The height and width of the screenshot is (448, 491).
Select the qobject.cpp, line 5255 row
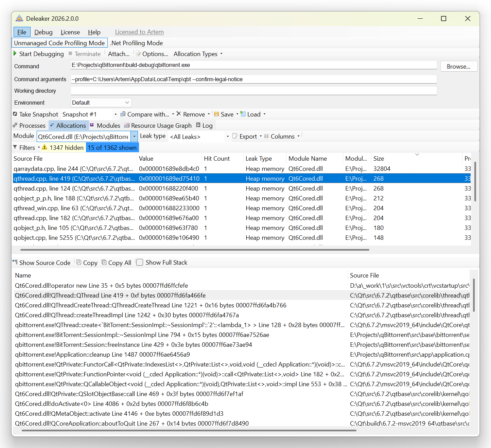point(242,237)
